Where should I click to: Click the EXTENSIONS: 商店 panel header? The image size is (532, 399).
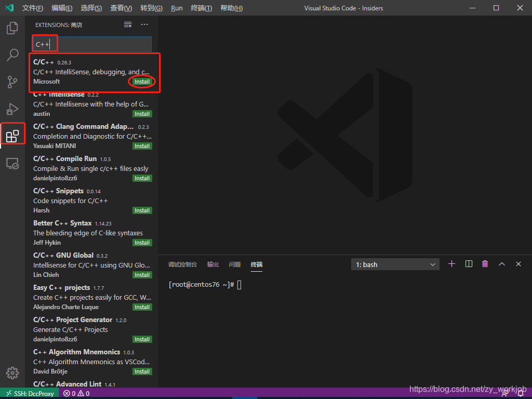point(59,25)
